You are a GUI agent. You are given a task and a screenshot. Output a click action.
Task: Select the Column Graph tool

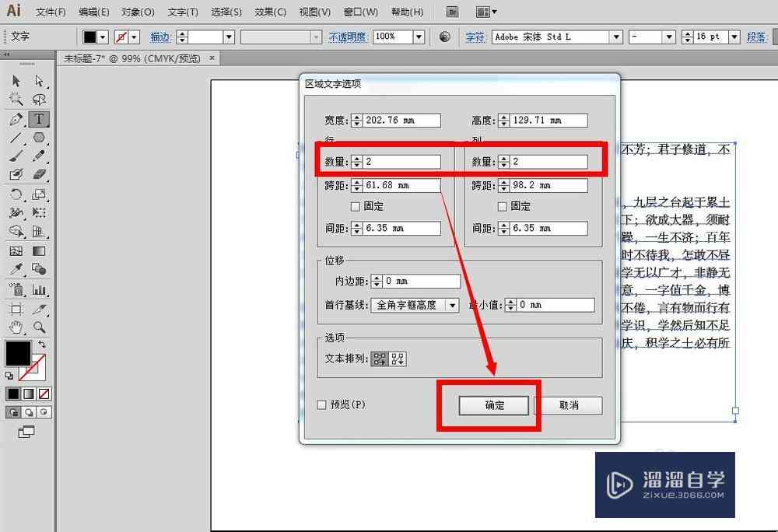point(39,289)
